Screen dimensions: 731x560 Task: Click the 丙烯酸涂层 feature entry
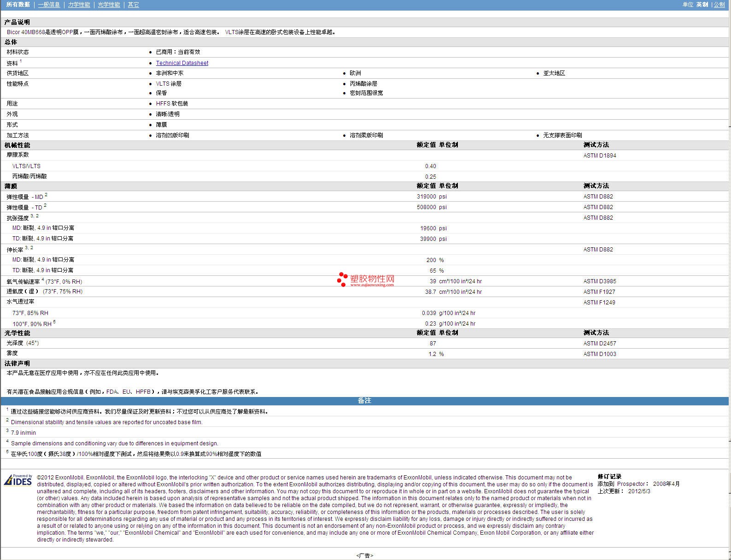coord(363,84)
